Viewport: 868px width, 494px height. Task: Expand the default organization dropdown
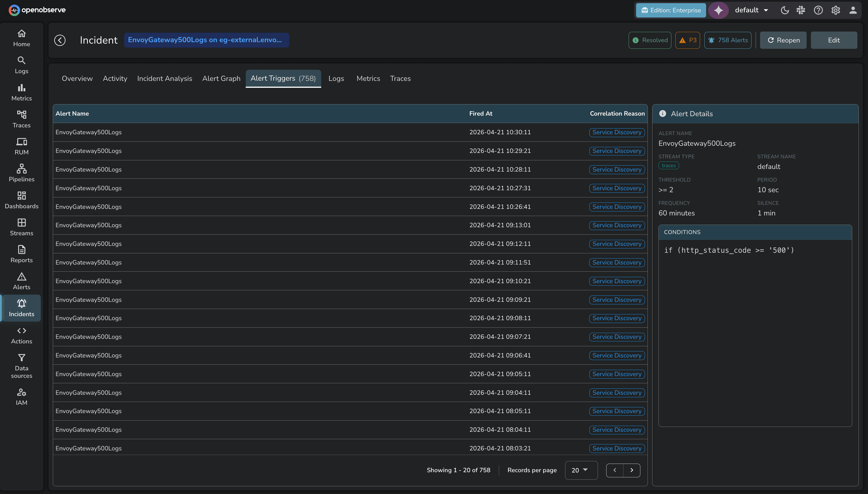(751, 10)
